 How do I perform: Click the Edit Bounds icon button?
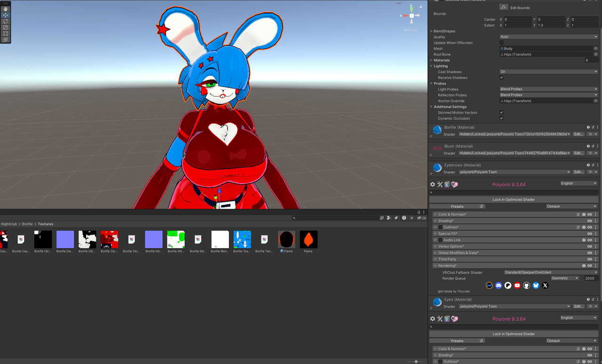504,8
